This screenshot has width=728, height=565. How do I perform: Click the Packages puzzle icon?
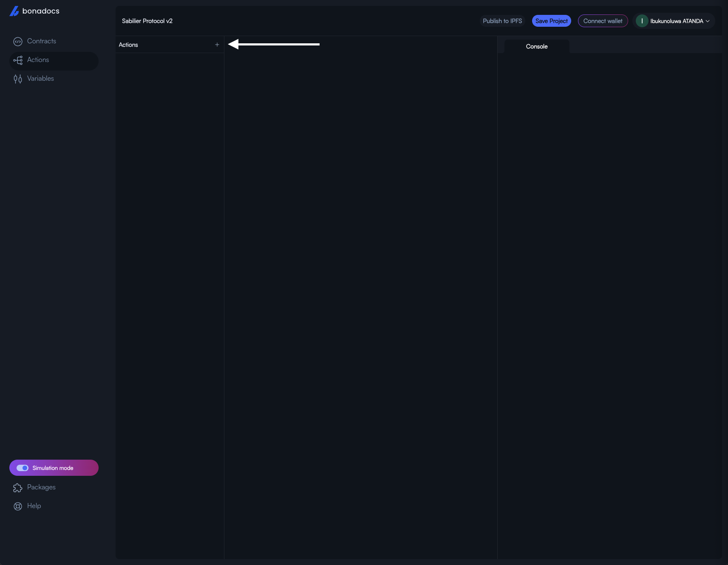(18, 488)
